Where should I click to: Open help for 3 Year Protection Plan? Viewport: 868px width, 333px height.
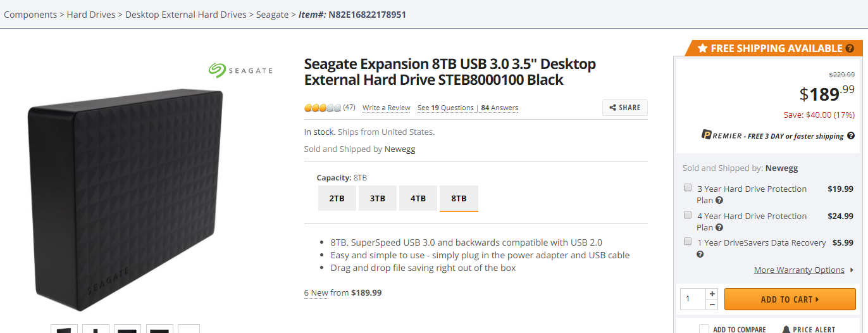tap(719, 200)
